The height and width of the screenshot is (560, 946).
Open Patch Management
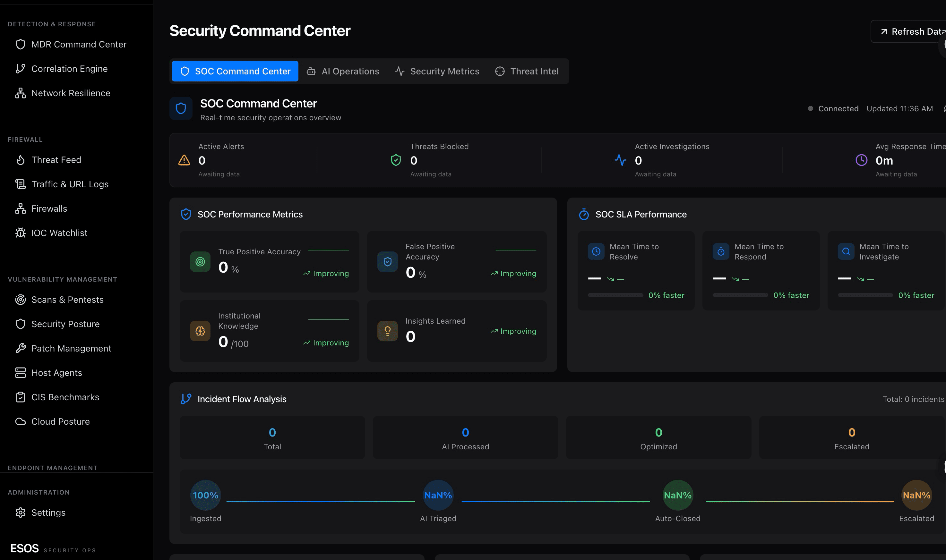77,348
